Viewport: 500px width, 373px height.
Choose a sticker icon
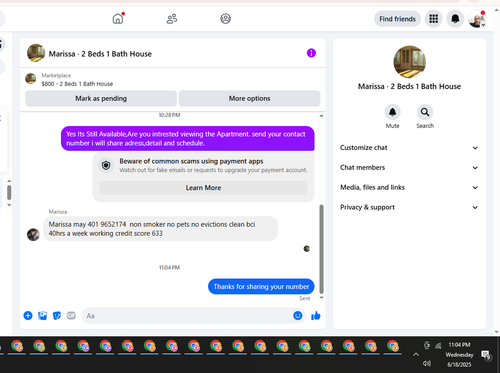pyautogui.click(x=57, y=315)
